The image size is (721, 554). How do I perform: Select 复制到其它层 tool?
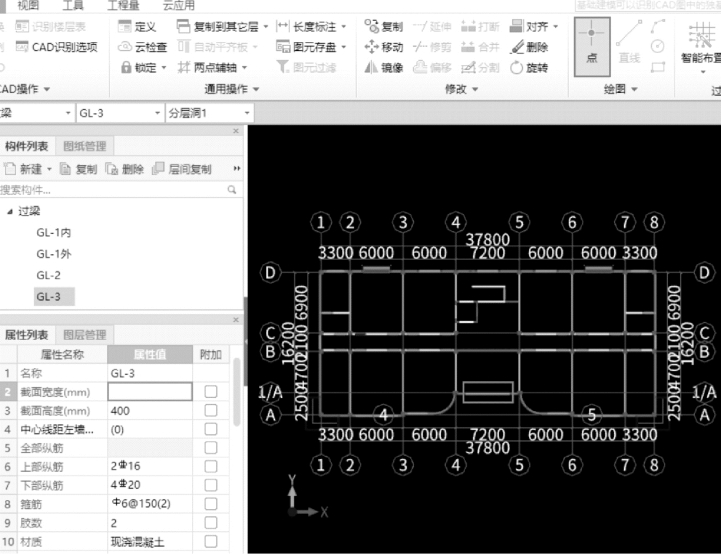tap(217, 26)
